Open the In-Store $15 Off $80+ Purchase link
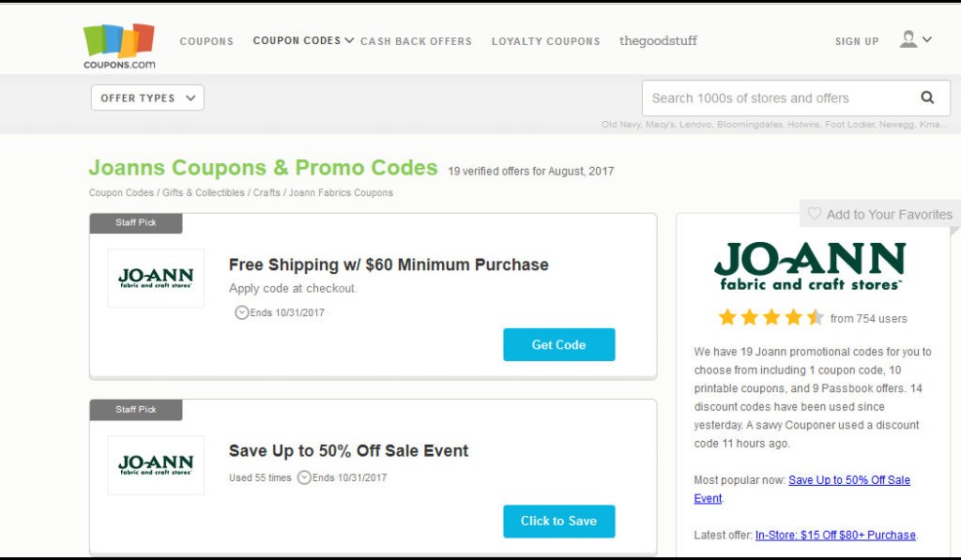Image resolution: width=961 pixels, height=560 pixels. click(835, 535)
